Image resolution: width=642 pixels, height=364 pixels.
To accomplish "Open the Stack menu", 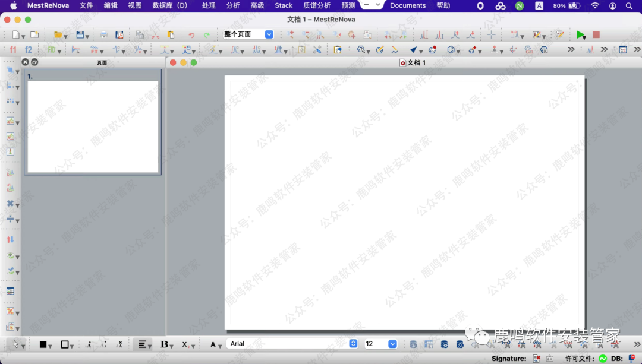I will [284, 5].
